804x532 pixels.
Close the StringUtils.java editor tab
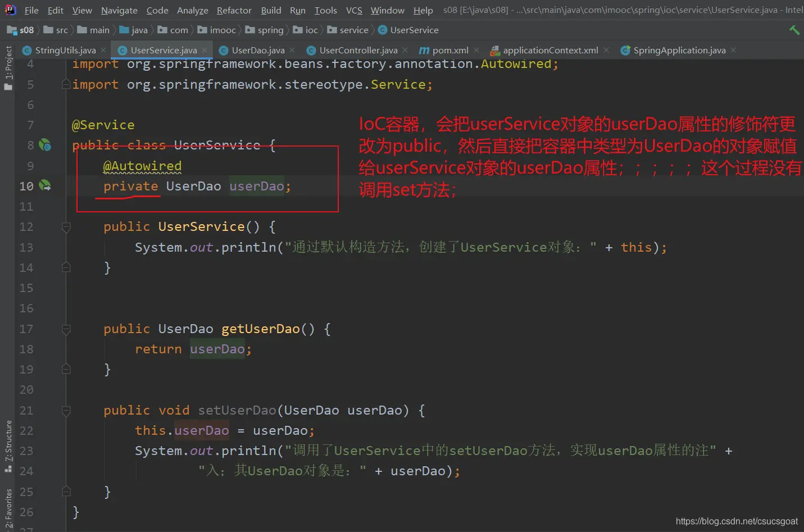(x=103, y=51)
